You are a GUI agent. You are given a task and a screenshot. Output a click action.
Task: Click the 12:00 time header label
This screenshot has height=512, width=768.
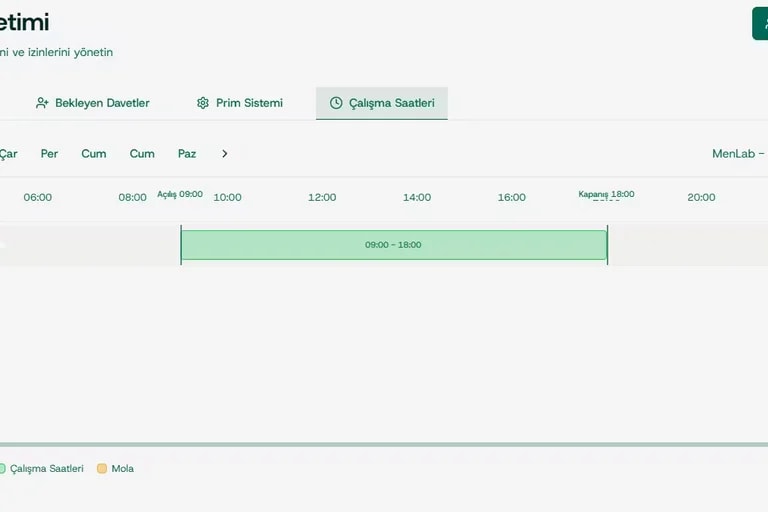(x=322, y=197)
